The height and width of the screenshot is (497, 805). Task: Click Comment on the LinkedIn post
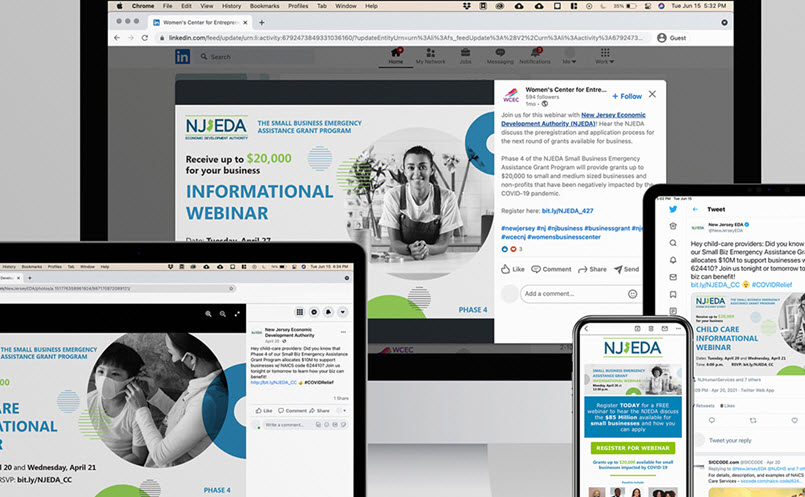tap(551, 269)
